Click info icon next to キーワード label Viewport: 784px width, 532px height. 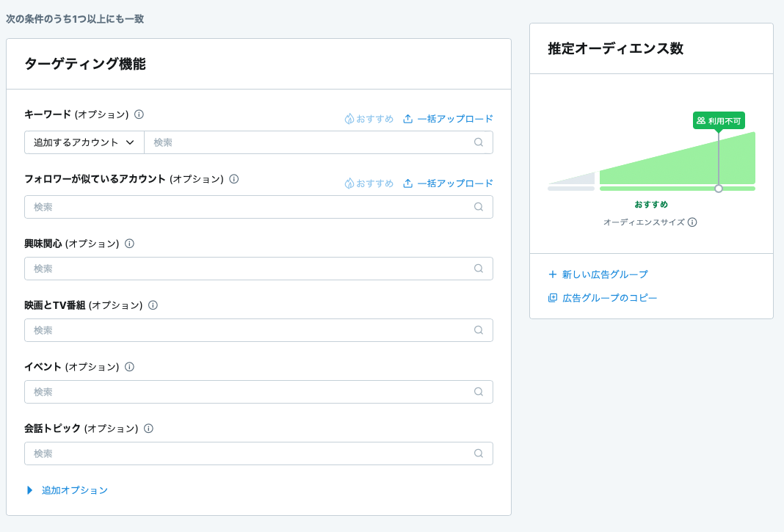click(x=139, y=114)
